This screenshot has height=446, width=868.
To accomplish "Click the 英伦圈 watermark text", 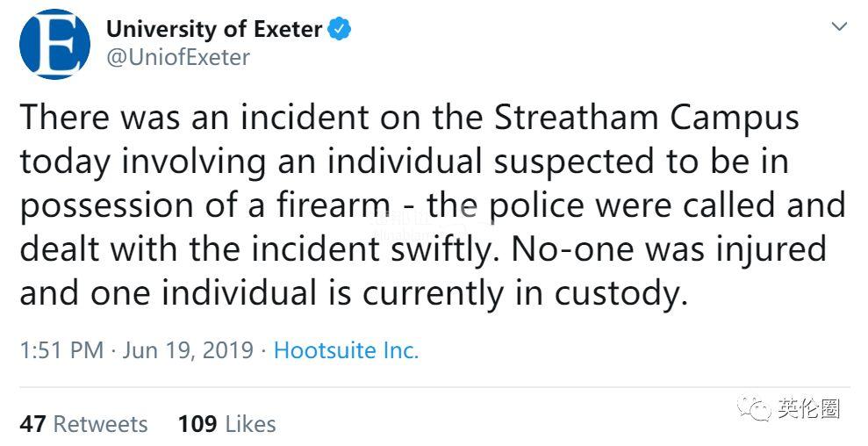I will click(808, 408).
